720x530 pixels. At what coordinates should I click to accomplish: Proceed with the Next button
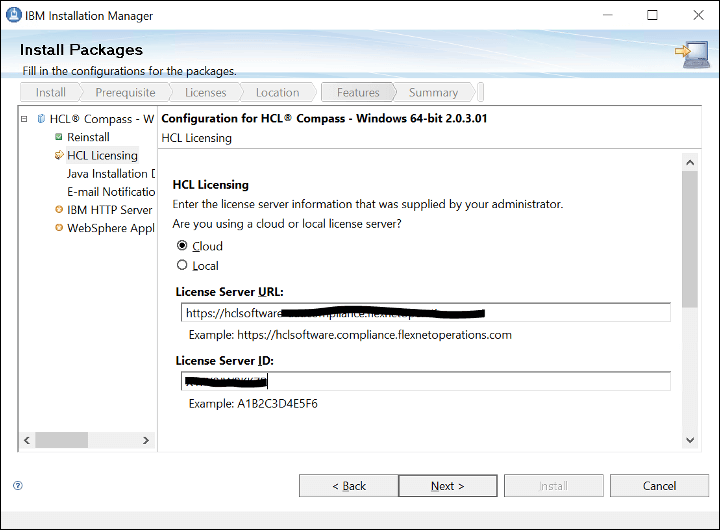pyautogui.click(x=448, y=486)
